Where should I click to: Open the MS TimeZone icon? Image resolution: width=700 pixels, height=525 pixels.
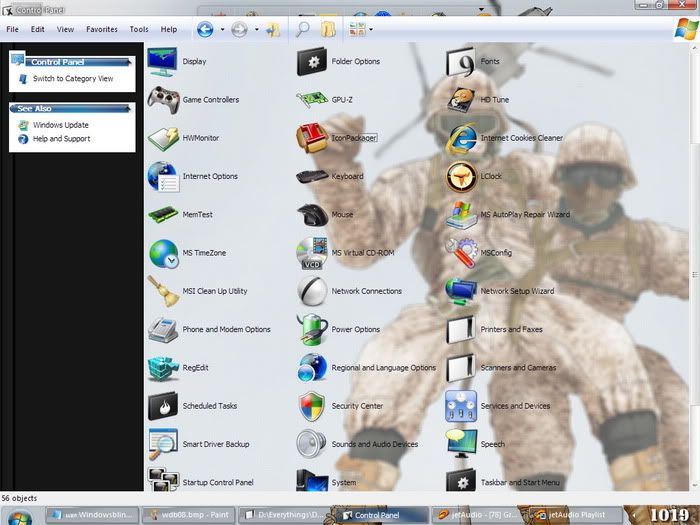[163, 253]
